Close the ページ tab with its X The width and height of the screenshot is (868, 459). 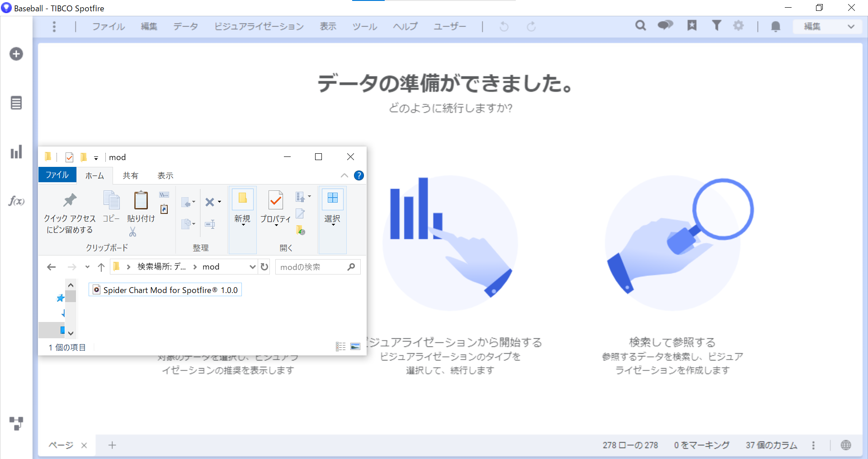[x=84, y=445]
